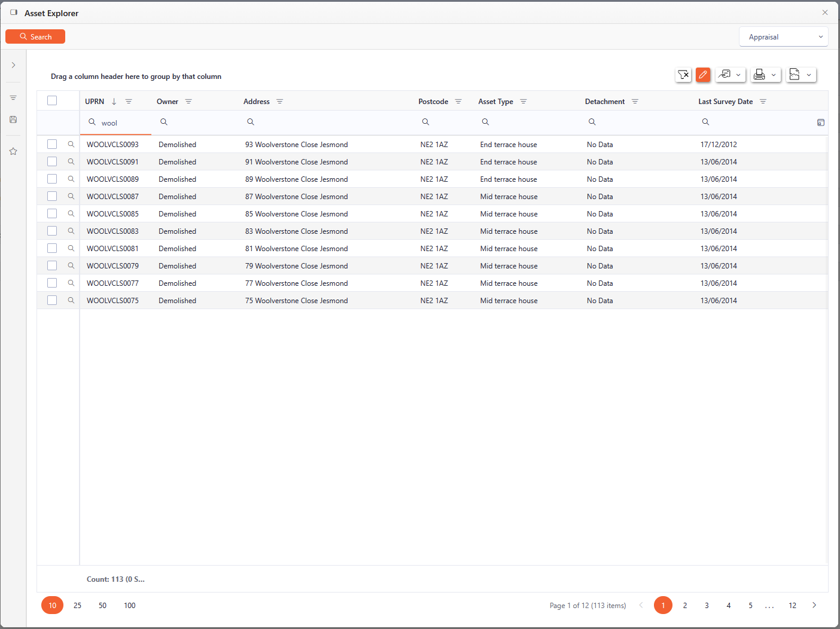Screen dimensions: 840x629
Task: Check the box for WOOLVCLS0075 row
Action: (52, 300)
